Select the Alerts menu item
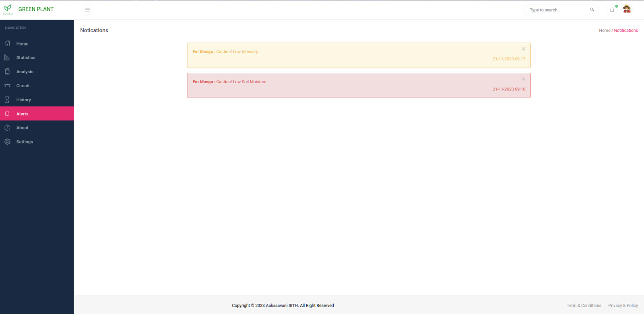 (x=23, y=114)
